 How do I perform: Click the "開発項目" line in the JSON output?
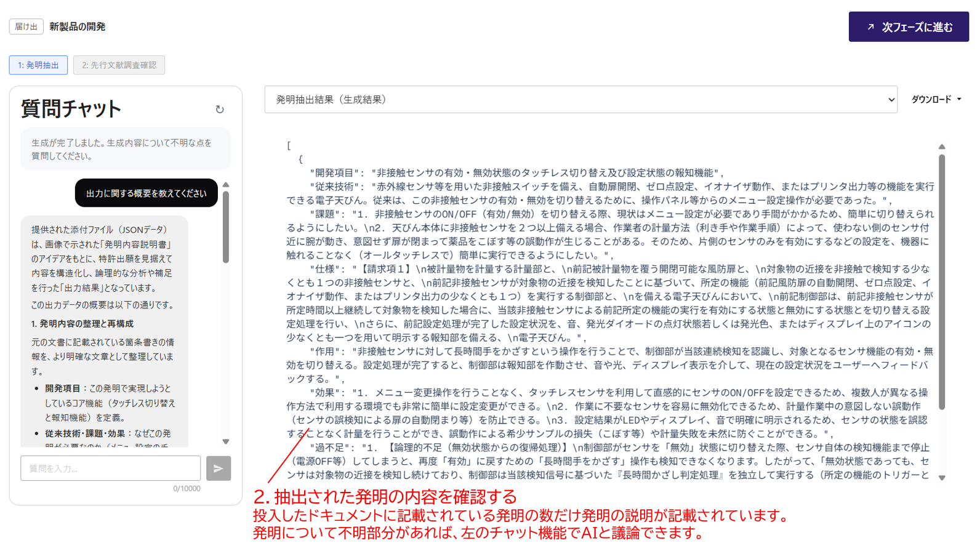(517, 173)
